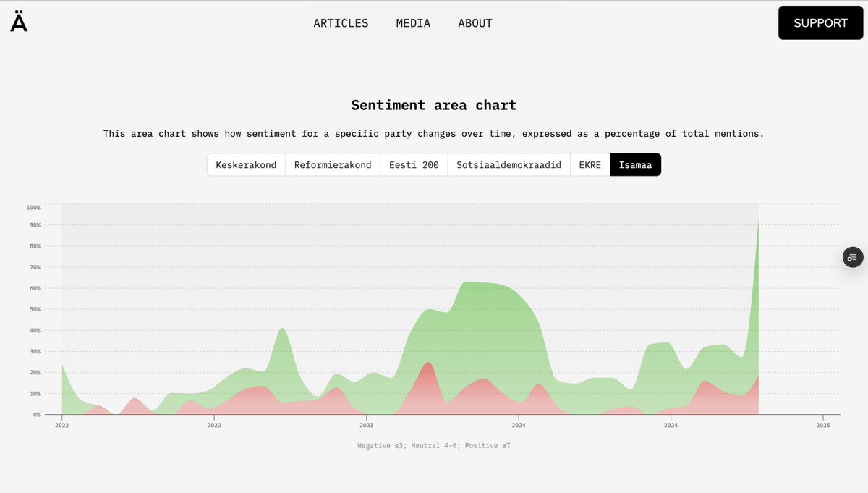Select the Eesti 200 tab
The height and width of the screenshot is (493, 868).
click(414, 164)
